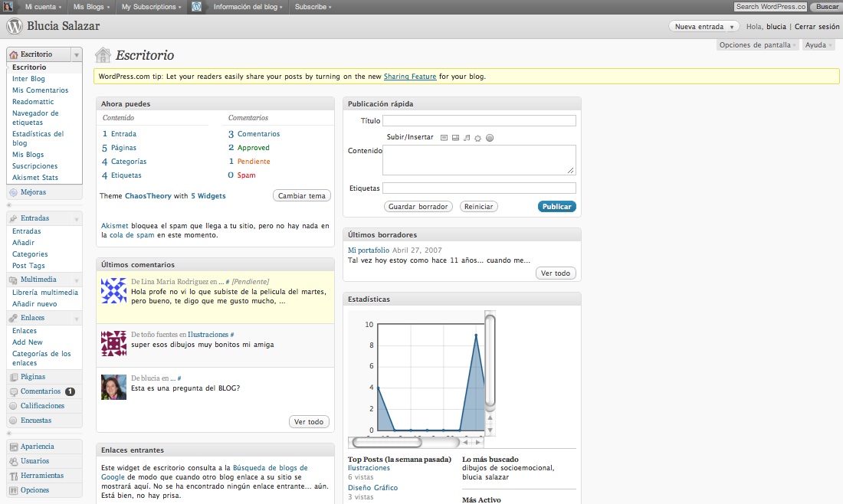Click the blue Publicar button

(556, 206)
